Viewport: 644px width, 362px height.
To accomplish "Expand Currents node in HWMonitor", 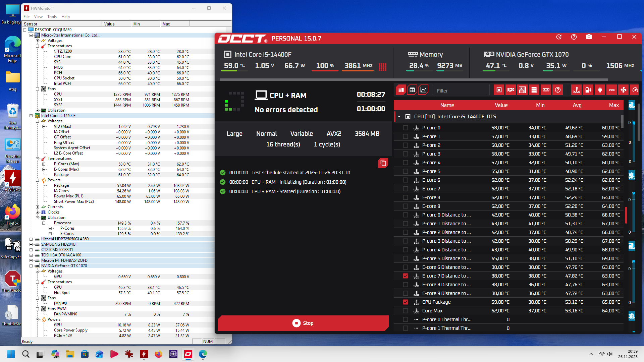I will 38,207.
